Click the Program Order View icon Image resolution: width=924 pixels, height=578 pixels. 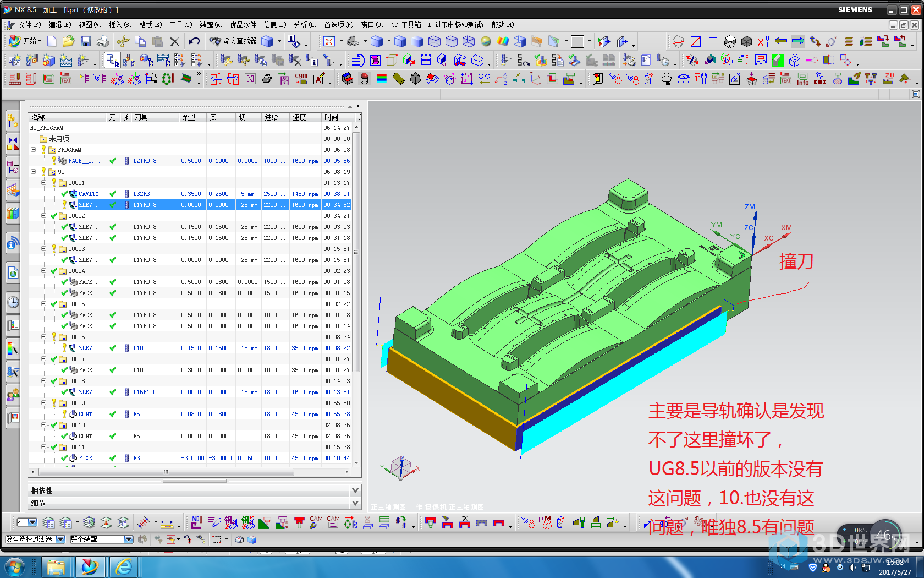click(x=113, y=60)
